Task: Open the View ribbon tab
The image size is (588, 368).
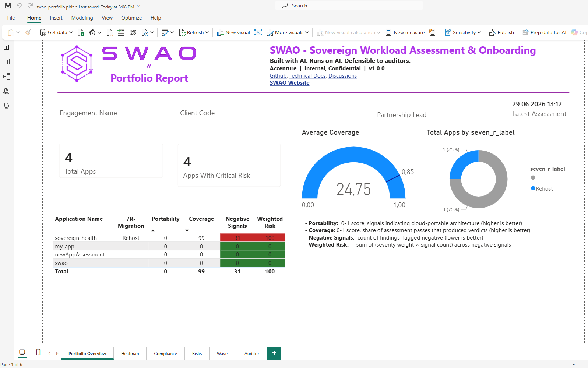Action: point(107,18)
